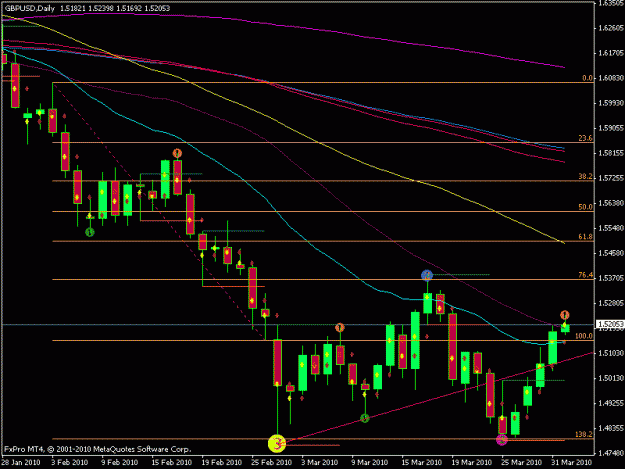Screen dimensions: 625x469
Task: Select the 0.0 Fibonacci level label
Action: point(588,78)
